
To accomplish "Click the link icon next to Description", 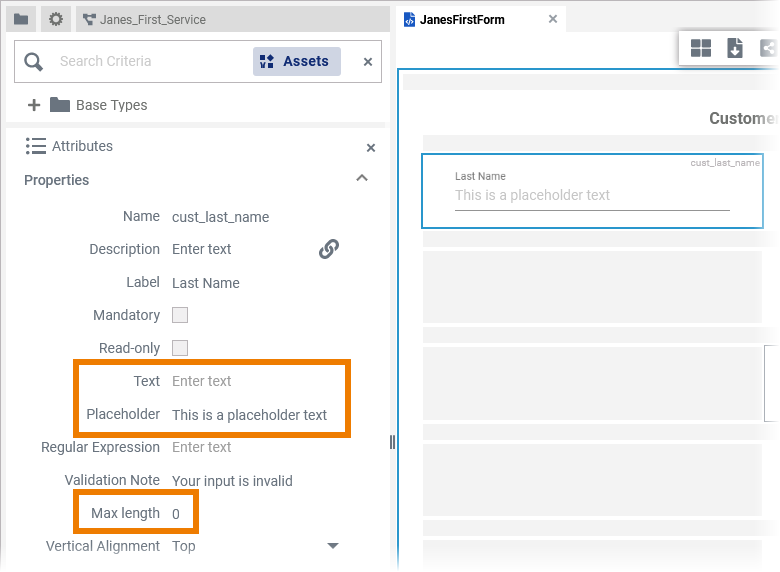I will 329,249.
